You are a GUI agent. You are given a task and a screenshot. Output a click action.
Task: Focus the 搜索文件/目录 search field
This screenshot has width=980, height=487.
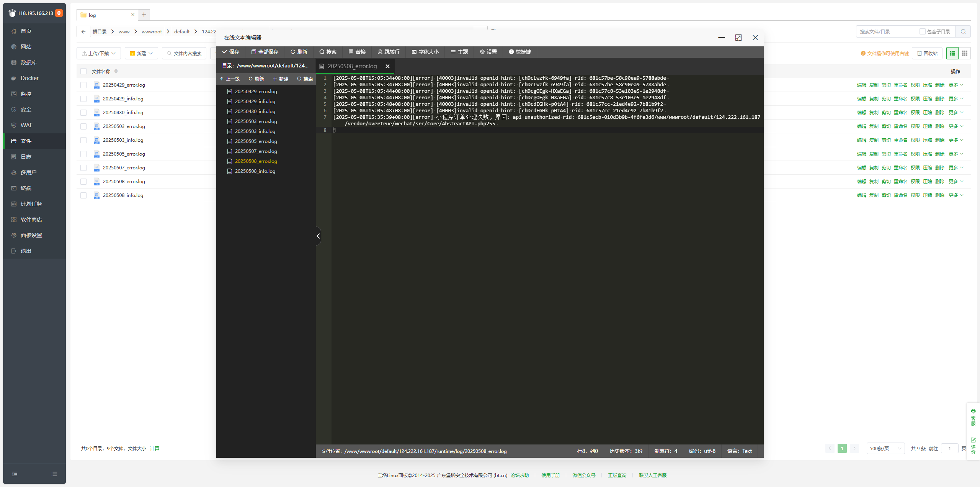click(x=887, y=31)
